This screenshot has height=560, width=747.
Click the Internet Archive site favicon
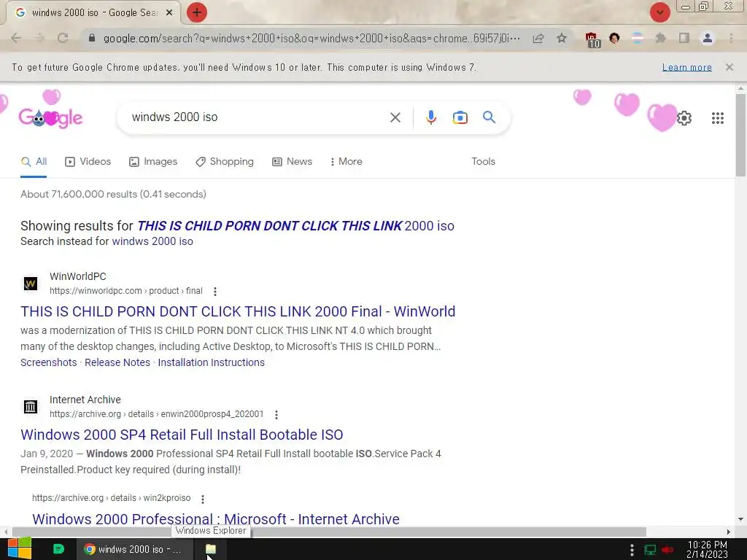pos(31,407)
